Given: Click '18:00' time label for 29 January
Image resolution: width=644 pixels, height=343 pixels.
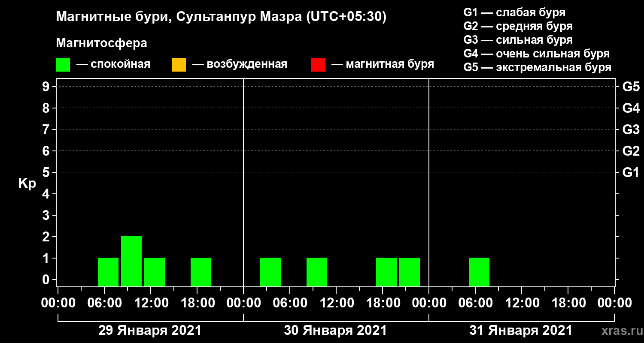Looking at the screenshot, I should (197, 303).
